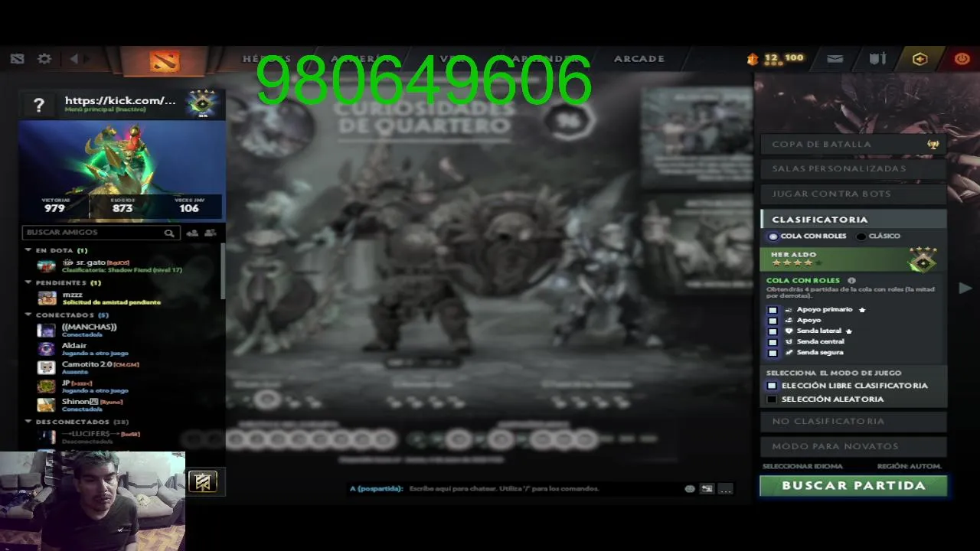Collapse the En Dota friends group
Image resolution: width=980 pixels, height=551 pixels.
tap(28, 250)
